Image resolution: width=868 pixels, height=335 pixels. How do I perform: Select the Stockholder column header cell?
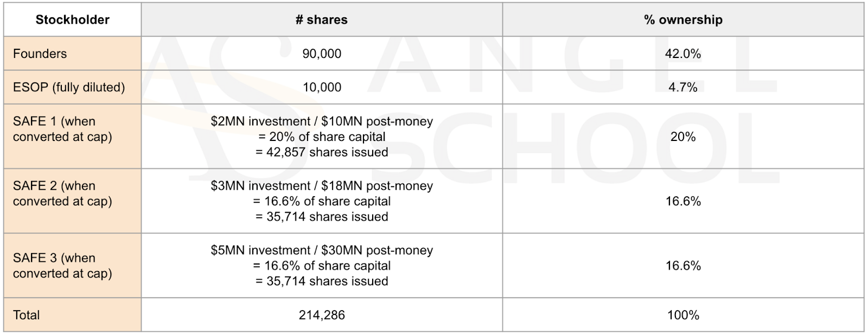(x=72, y=20)
